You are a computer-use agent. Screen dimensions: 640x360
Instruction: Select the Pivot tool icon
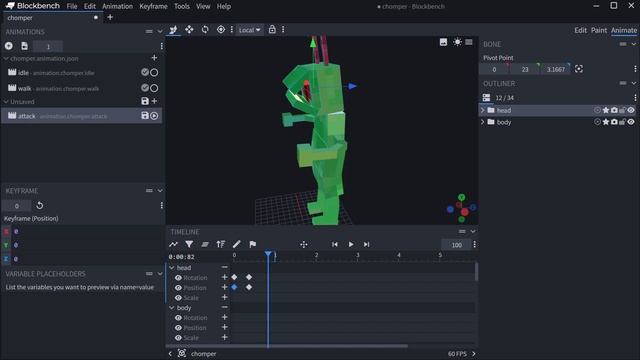221,29
